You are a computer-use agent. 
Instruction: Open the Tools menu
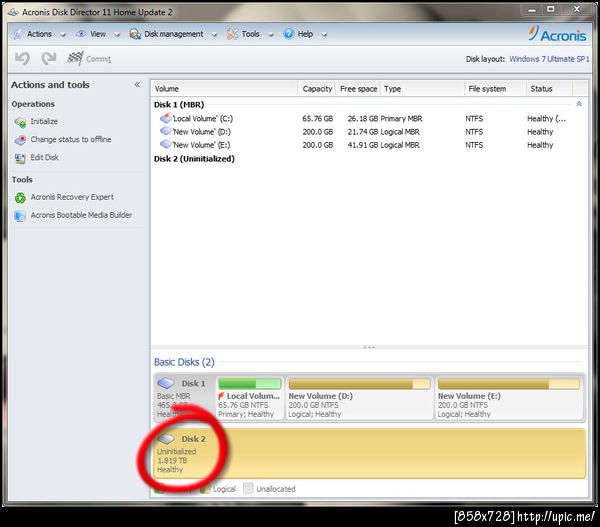(250, 34)
